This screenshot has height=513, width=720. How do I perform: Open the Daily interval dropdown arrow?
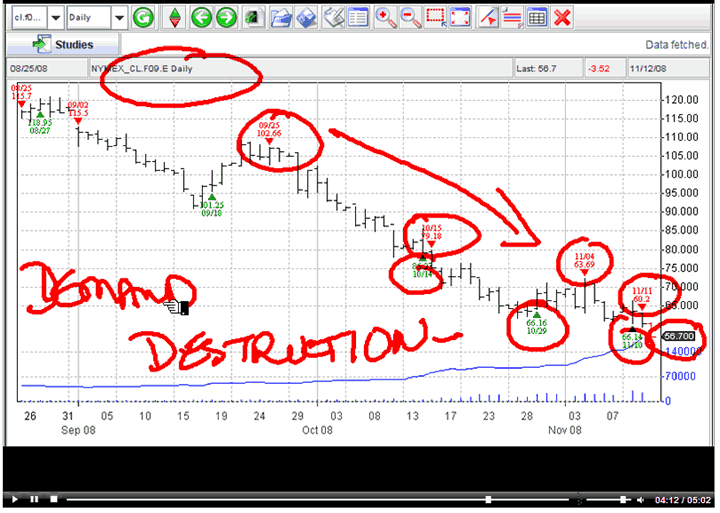(119, 18)
